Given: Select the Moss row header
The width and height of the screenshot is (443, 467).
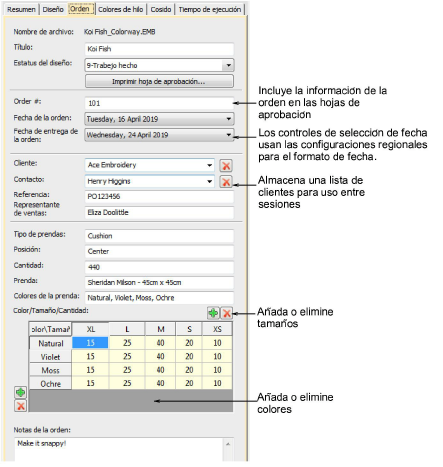Looking at the screenshot, I should click(x=51, y=370).
